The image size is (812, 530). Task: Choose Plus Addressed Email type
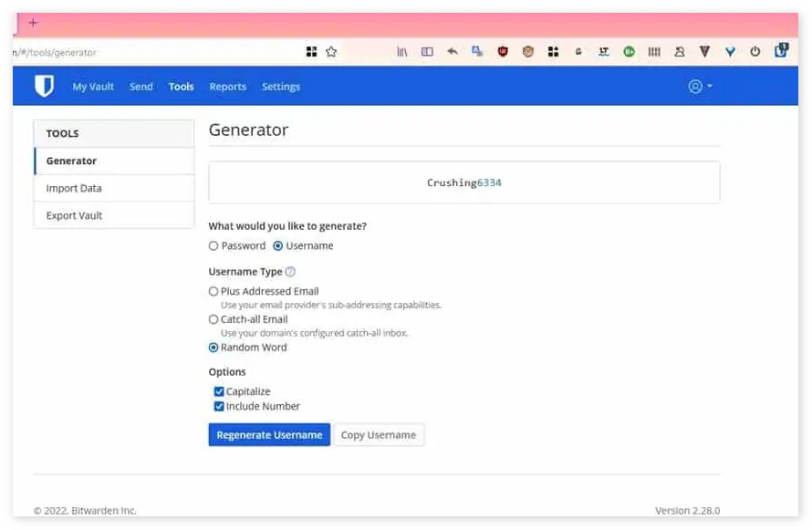(213, 292)
